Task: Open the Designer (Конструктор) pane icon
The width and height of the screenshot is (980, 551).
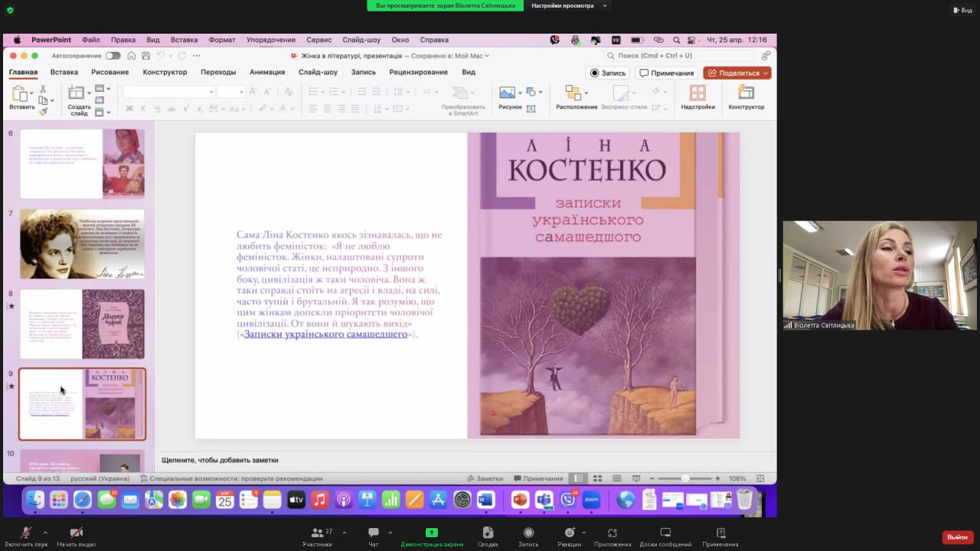Action: coord(746,93)
